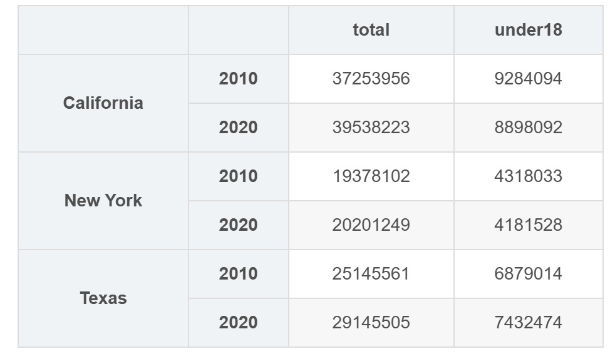Select total cell value 39538223

pos(371,128)
